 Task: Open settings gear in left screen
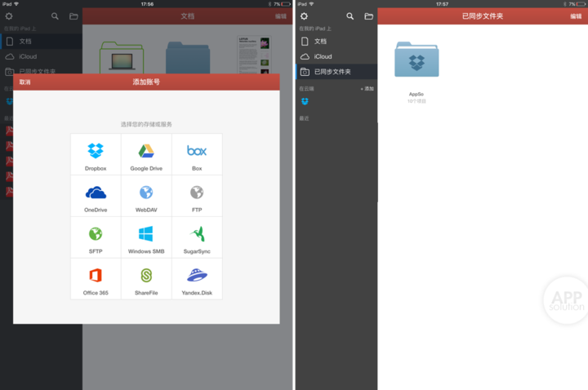pos(9,16)
